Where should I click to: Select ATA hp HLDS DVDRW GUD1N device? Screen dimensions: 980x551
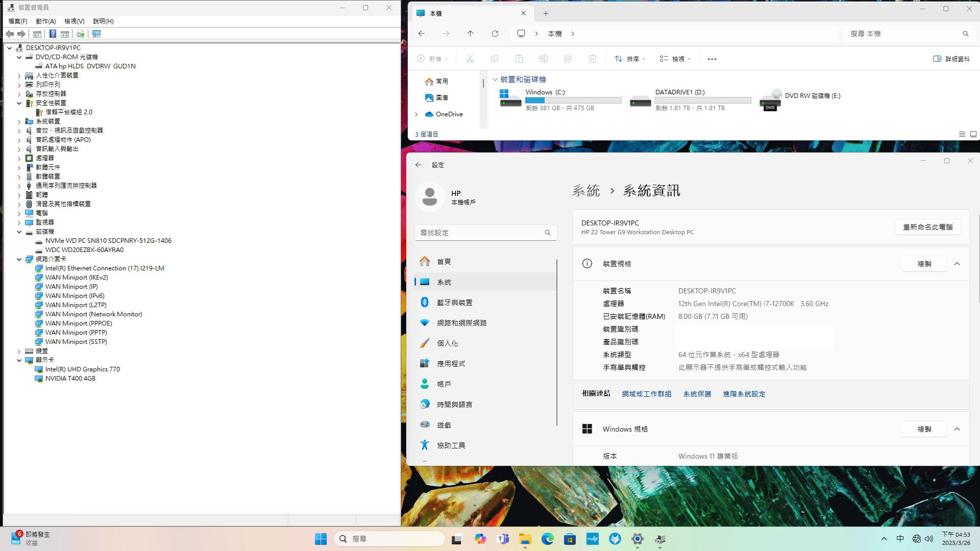(x=90, y=66)
